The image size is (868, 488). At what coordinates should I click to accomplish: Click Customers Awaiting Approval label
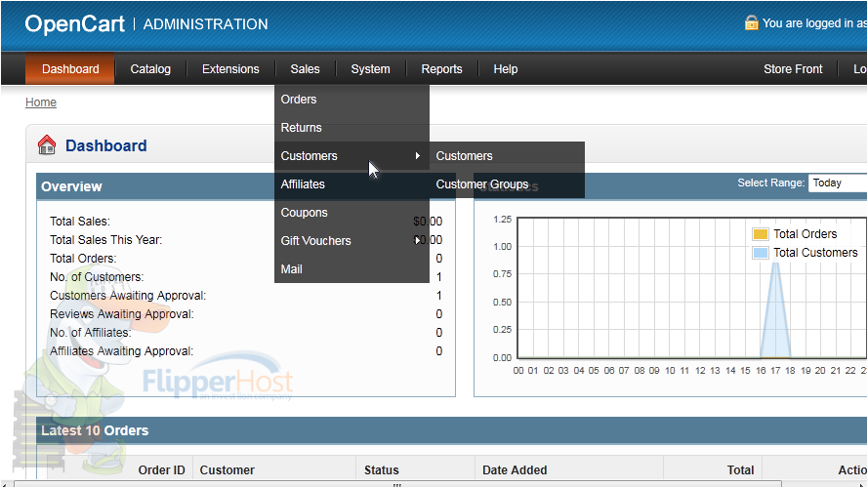(x=128, y=296)
